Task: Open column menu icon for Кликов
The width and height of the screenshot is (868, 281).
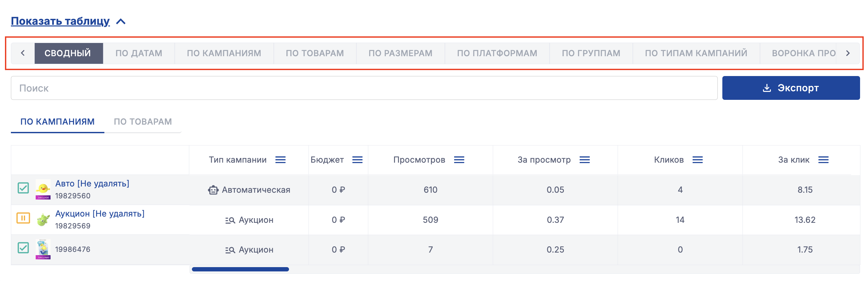Action: (x=698, y=160)
